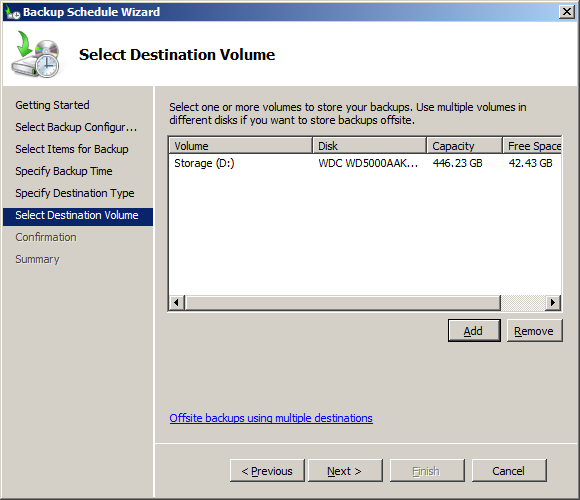Sort by the Free Space column header
The width and height of the screenshot is (580, 500).
coord(532,146)
